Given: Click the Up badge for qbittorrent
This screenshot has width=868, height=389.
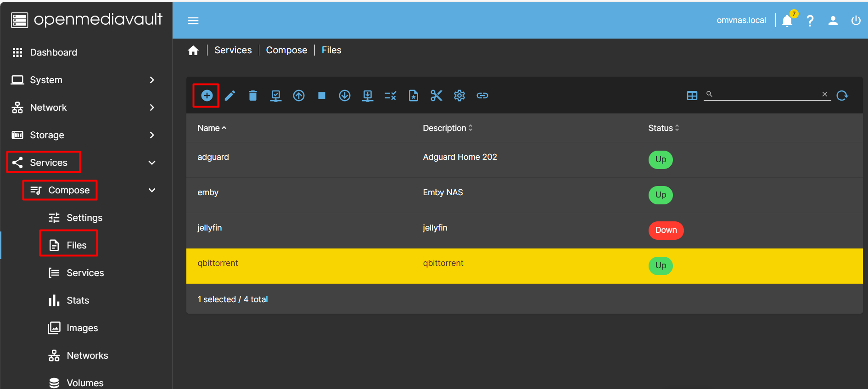Looking at the screenshot, I should [661, 266].
